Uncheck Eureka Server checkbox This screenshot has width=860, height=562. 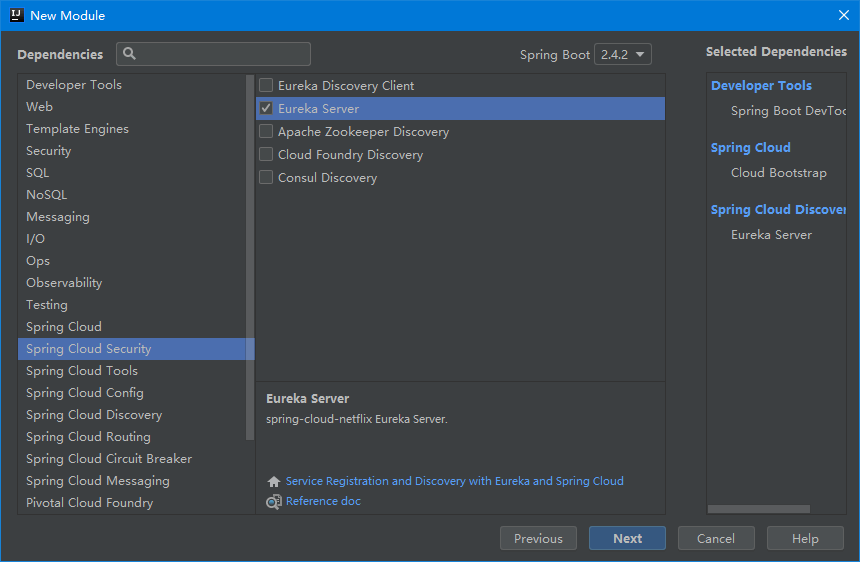[266, 108]
